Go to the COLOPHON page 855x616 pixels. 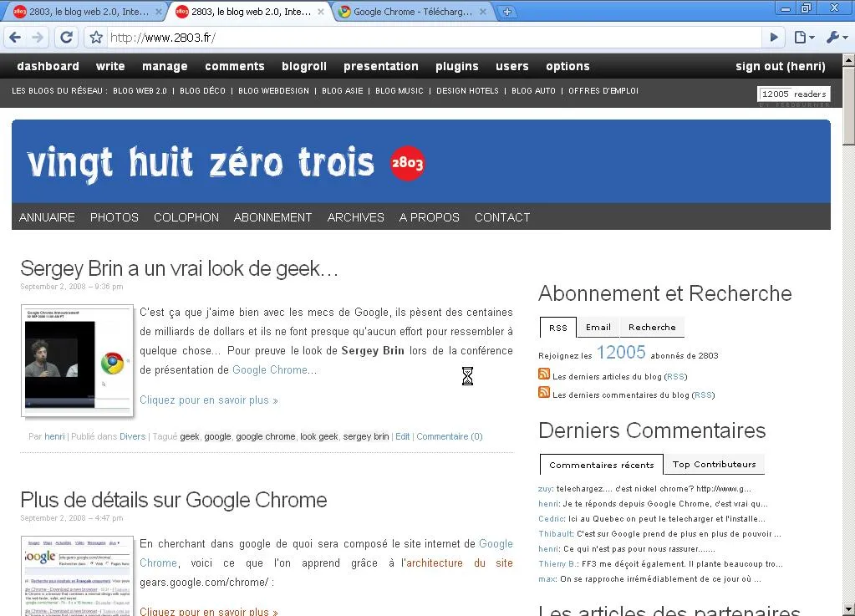click(186, 217)
